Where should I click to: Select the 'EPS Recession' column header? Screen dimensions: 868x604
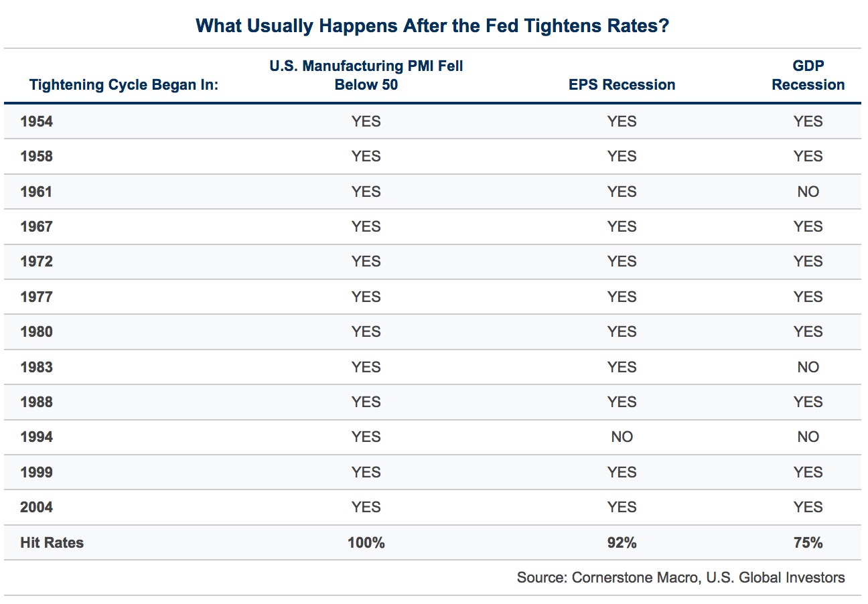[621, 85]
